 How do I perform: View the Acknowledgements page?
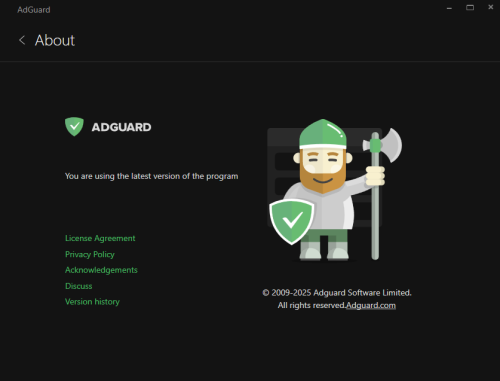[101, 270]
